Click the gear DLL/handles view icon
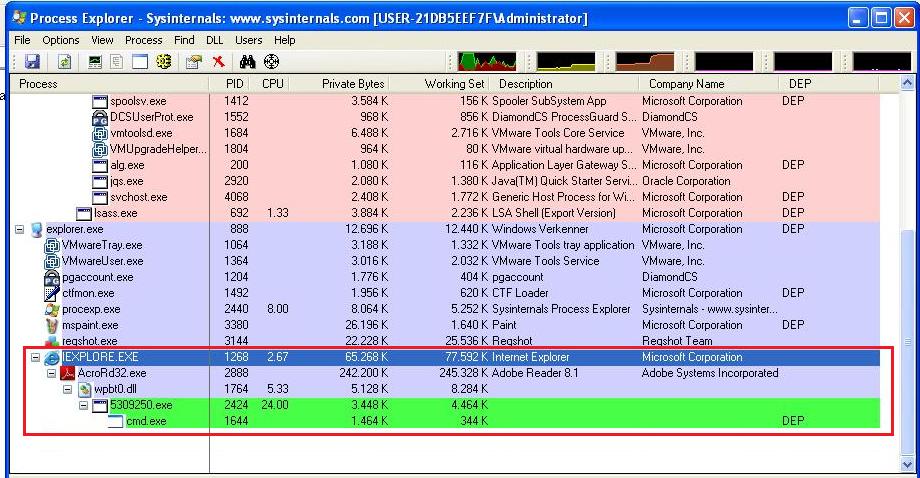920x478 pixels. click(164, 62)
